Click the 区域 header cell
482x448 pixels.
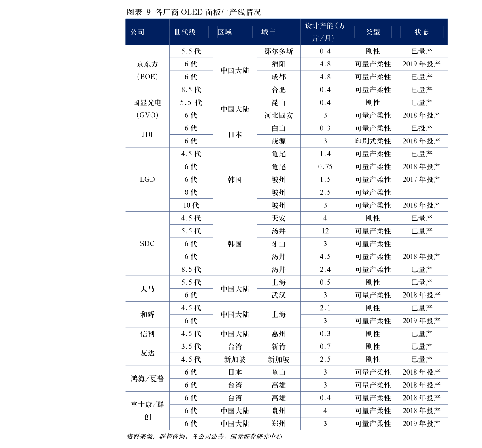pos(235,32)
